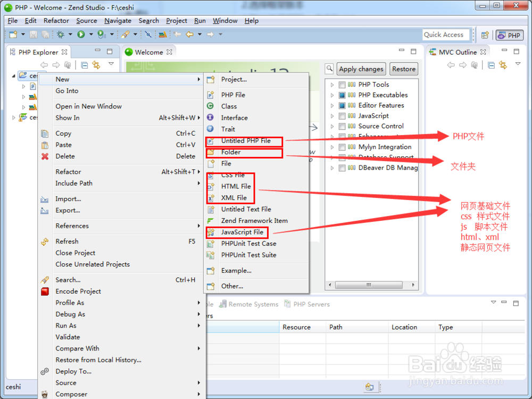Click the Quick Access search field
Image resolution: width=532 pixels, height=399 pixels.
446,35
